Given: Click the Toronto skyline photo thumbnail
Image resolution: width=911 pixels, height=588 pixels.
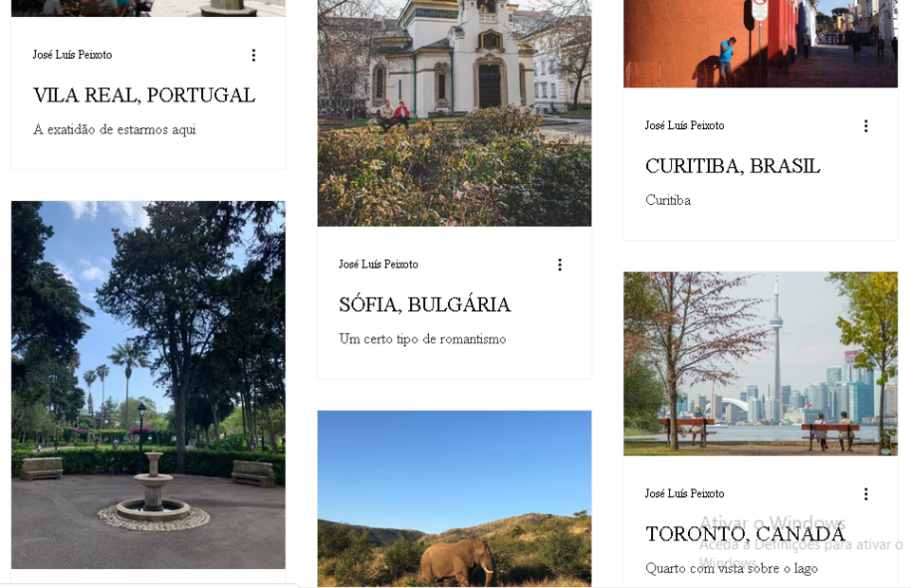Looking at the screenshot, I should (x=760, y=363).
